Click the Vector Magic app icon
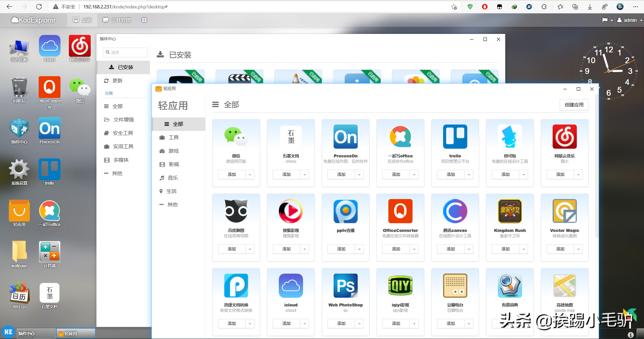Image resolution: width=644 pixels, height=339 pixels. (x=565, y=211)
